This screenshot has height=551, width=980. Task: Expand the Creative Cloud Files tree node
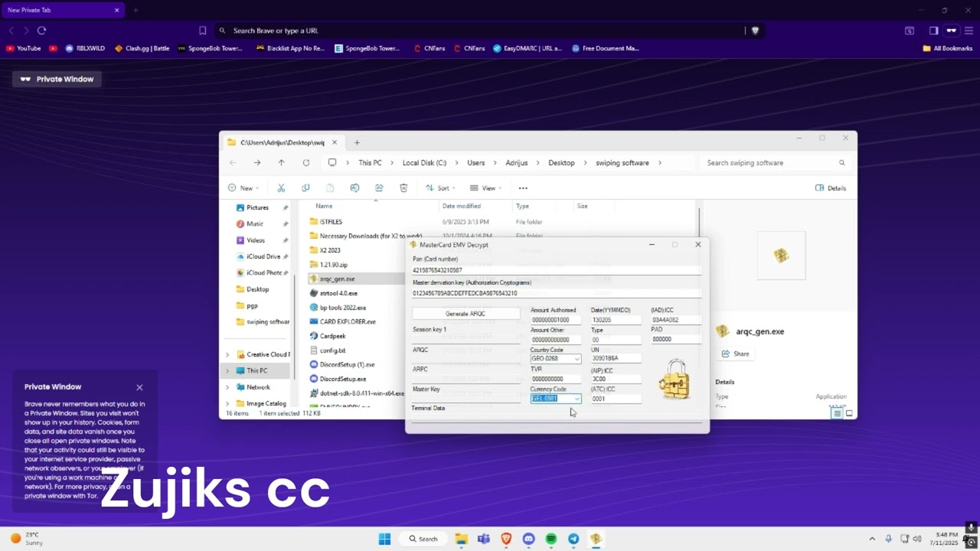[x=227, y=354]
